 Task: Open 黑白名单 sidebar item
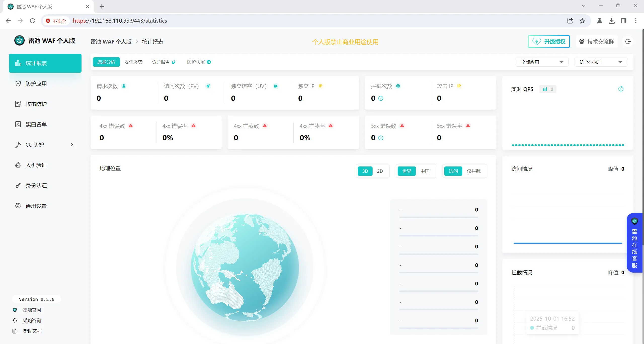click(x=36, y=124)
